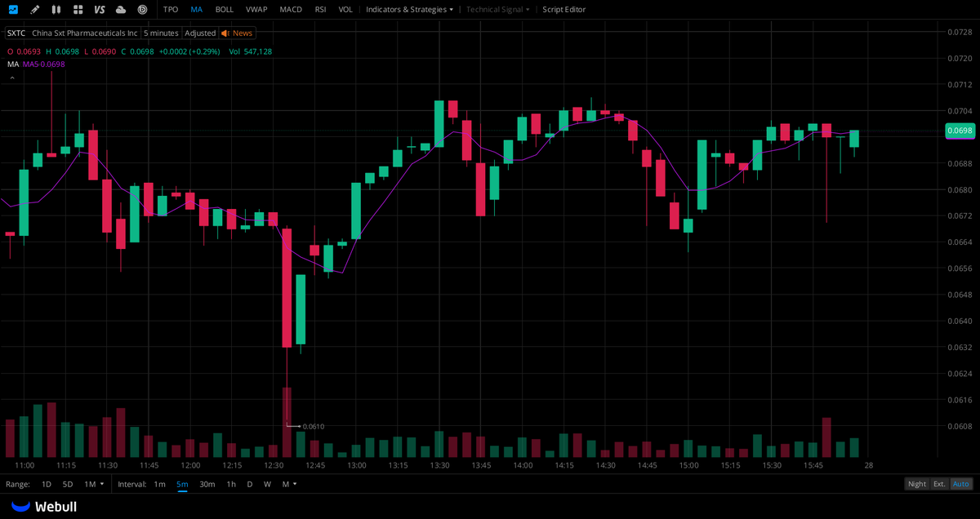Toggle the TPO indicator
The image size is (980, 519).
coord(171,10)
